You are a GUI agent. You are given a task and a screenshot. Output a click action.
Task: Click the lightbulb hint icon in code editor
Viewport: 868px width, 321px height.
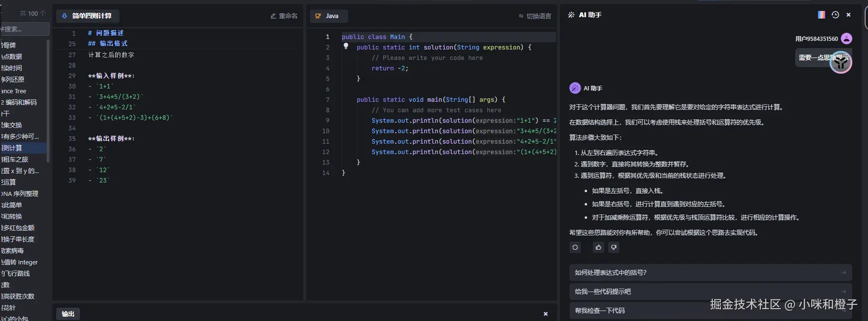(x=346, y=46)
